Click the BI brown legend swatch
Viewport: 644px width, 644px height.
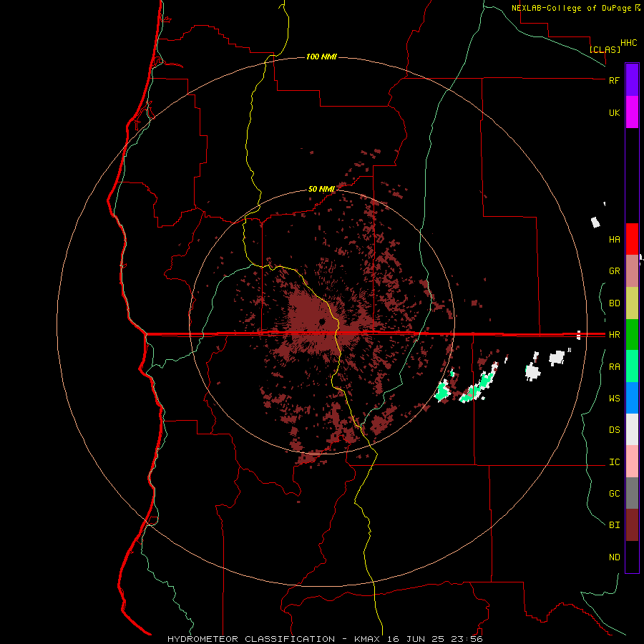(632, 525)
